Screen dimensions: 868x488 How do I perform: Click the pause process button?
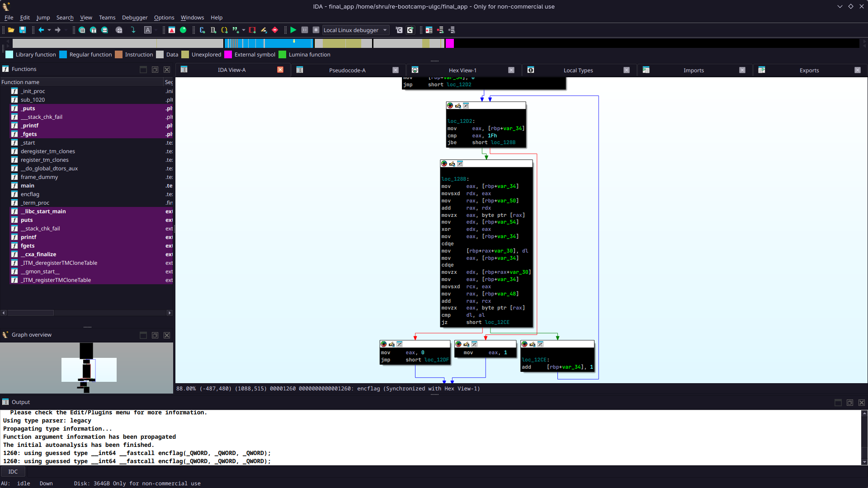305,30
